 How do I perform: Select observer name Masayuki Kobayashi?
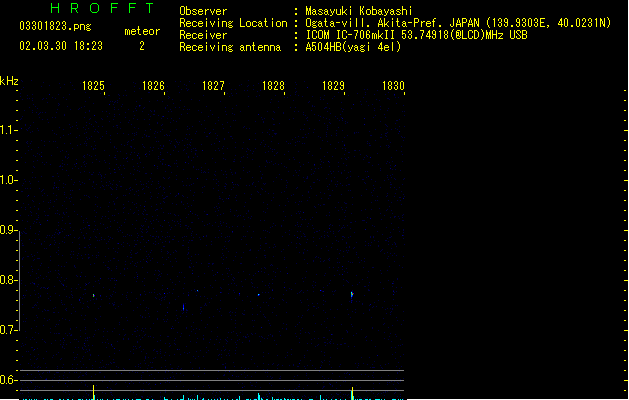pos(359,11)
